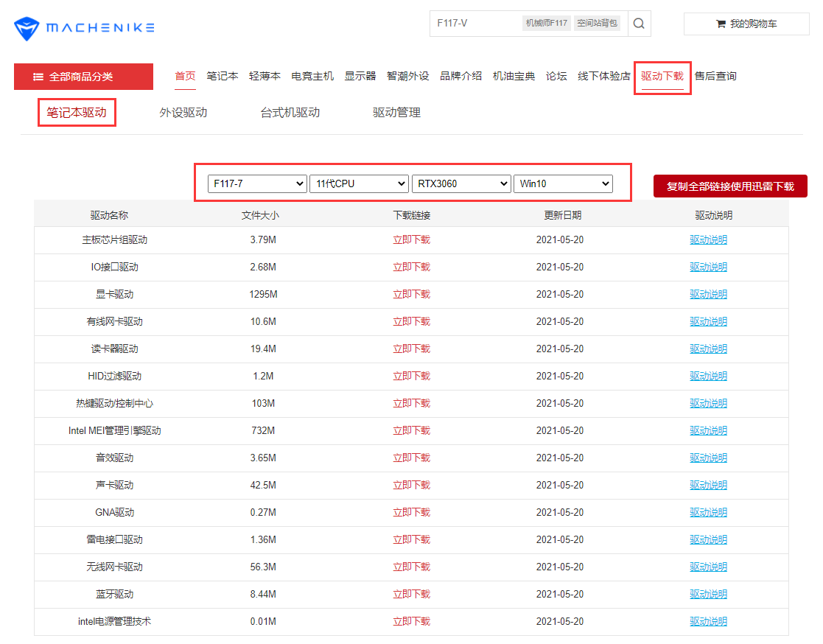
Task: Switch to the 笔记本驱动 tab
Action: (77, 112)
